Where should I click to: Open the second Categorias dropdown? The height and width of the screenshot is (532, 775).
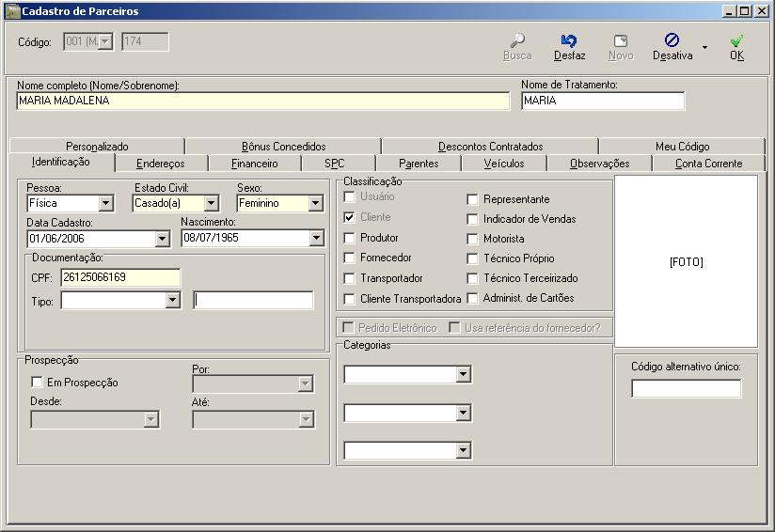pos(463,413)
